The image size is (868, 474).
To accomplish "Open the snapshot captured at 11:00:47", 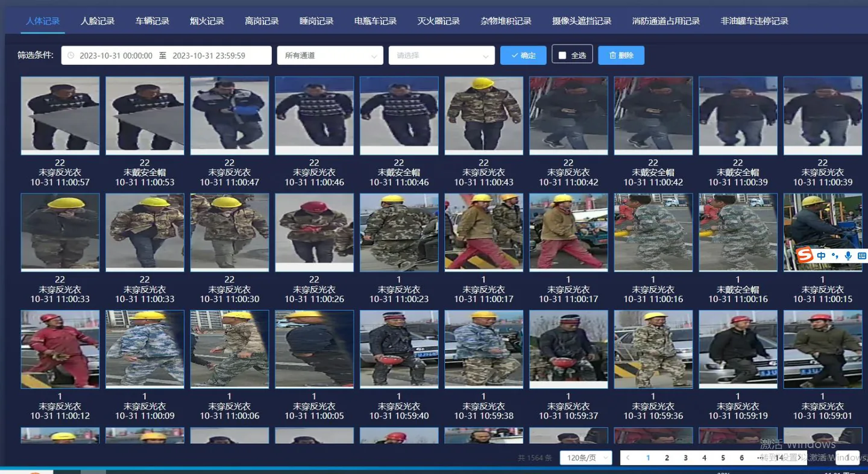I will pos(230,116).
